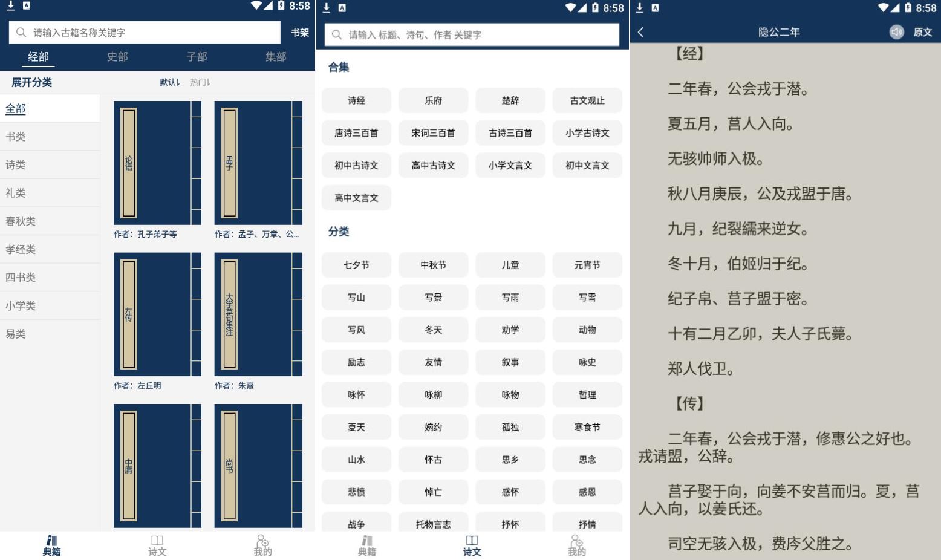Open 典籍 tab in first screen's bottom bar
Screen dimensions: 941x560
(x=52, y=545)
